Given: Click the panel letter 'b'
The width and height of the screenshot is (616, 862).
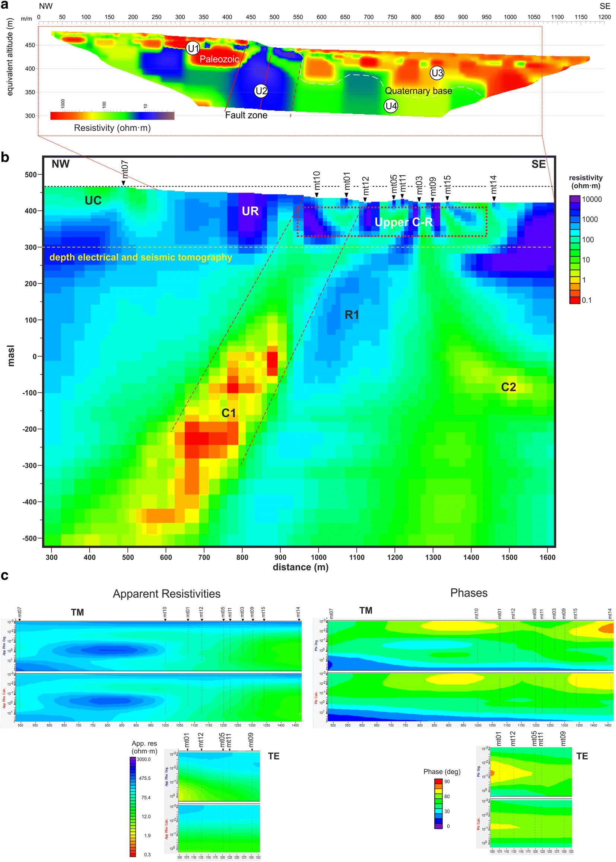Looking at the screenshot, I should (x=5, y=157).
